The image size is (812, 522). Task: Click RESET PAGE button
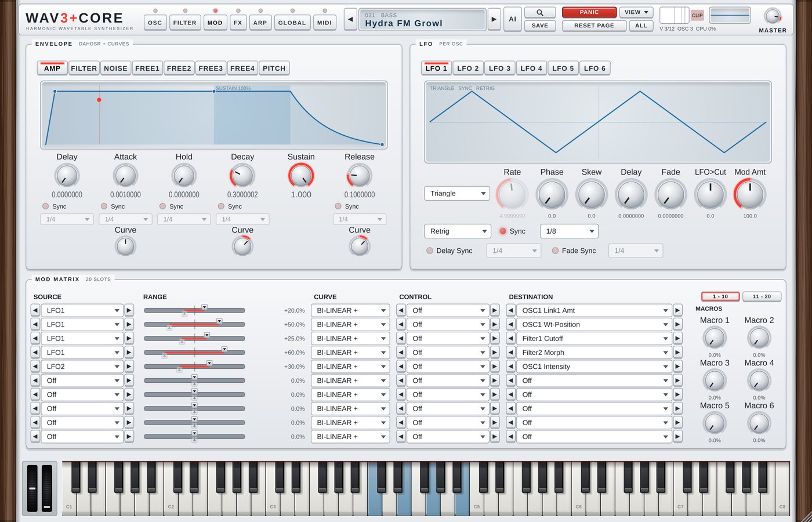pos(594,26)
